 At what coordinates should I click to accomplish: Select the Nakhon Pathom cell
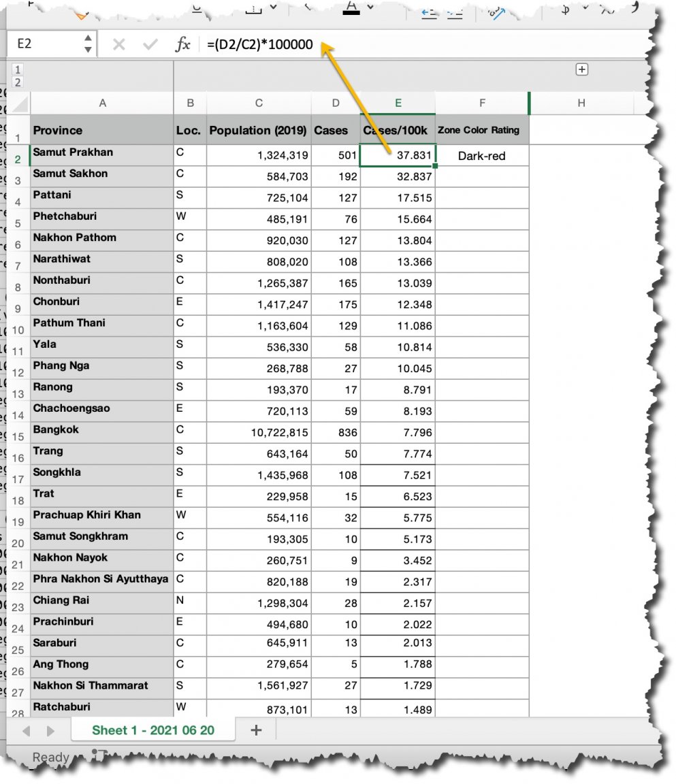(x=102, y=240)
